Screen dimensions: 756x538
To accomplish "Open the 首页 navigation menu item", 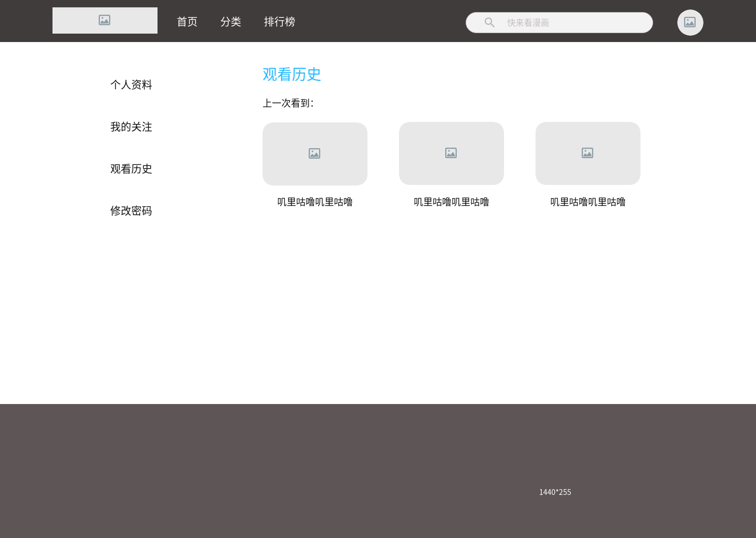I will point(186,22).
